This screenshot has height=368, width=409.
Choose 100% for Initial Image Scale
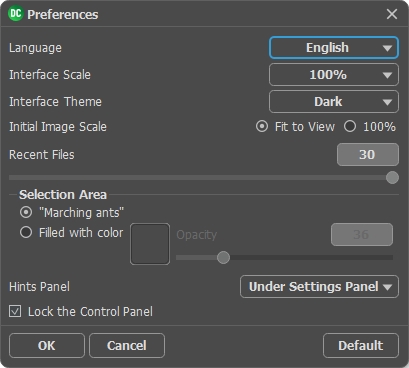pos(350,127)
